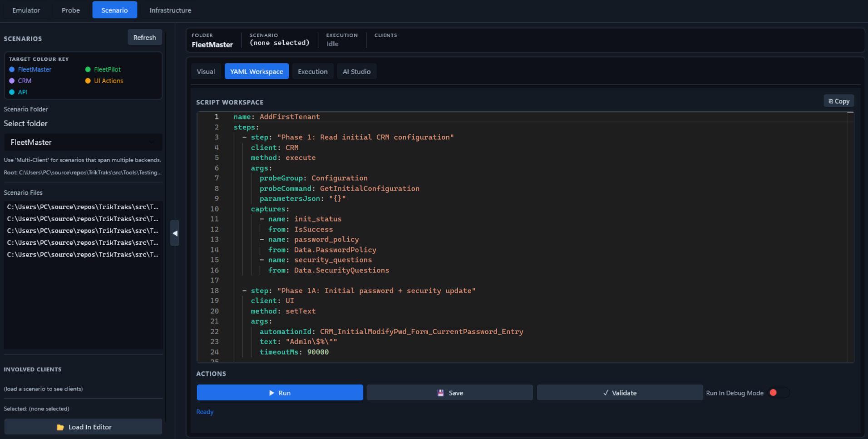Viewport: 868px width, 439px height.
Task: Open the Emulator tab
Action: click(x=26, y=10)
